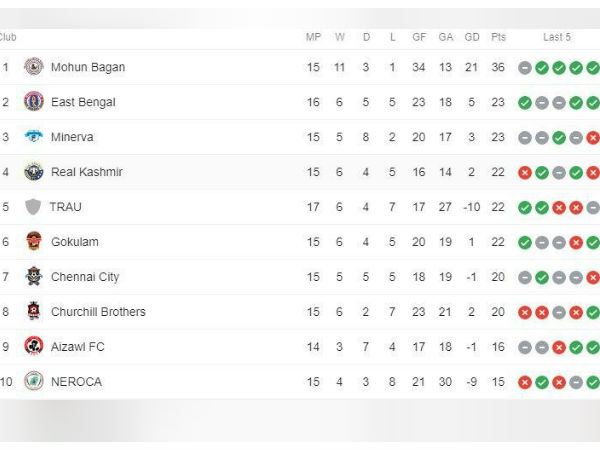Click the Chennai City club crest

pyautogui.click(x=34, y=276)
